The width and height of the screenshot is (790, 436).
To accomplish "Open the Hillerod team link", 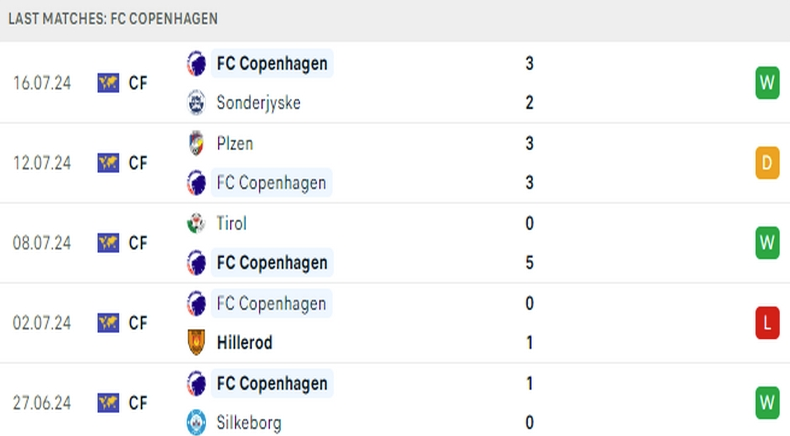I will click(244, 343).
